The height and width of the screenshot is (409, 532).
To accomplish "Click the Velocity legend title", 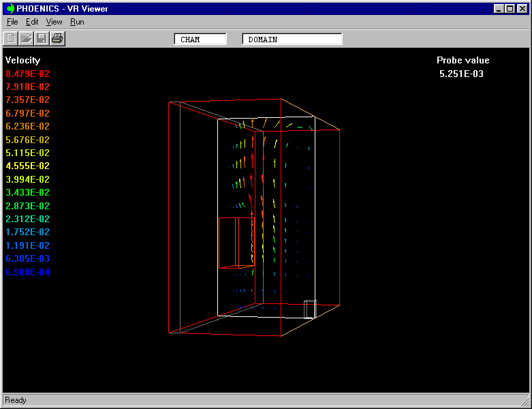I will pyautogui.click(x=23, y=60).
